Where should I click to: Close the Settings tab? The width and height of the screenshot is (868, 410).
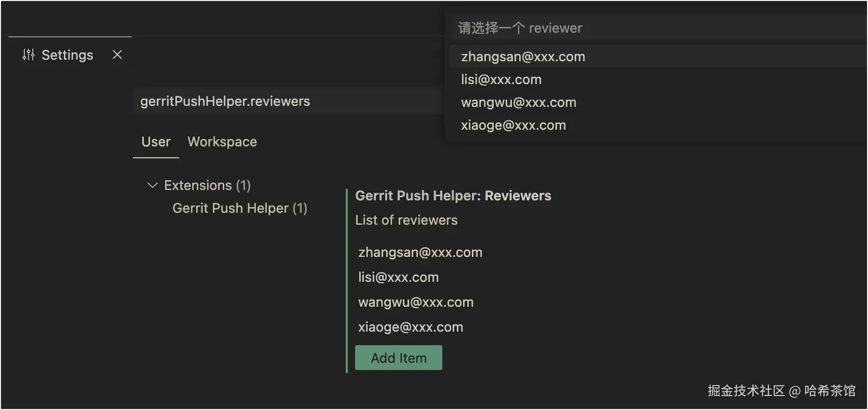click(x=117, y=54)
